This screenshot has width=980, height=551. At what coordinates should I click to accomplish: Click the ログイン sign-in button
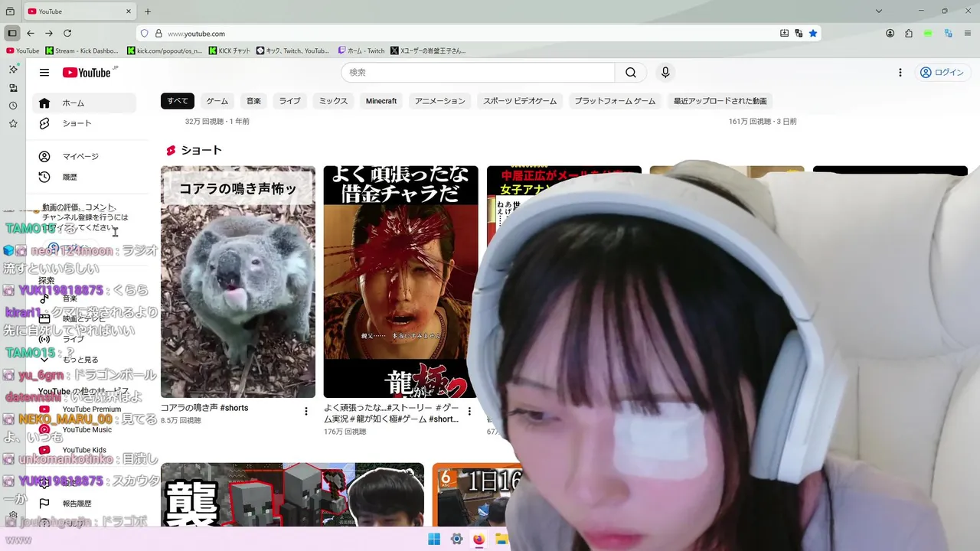[x=942, y=73]
